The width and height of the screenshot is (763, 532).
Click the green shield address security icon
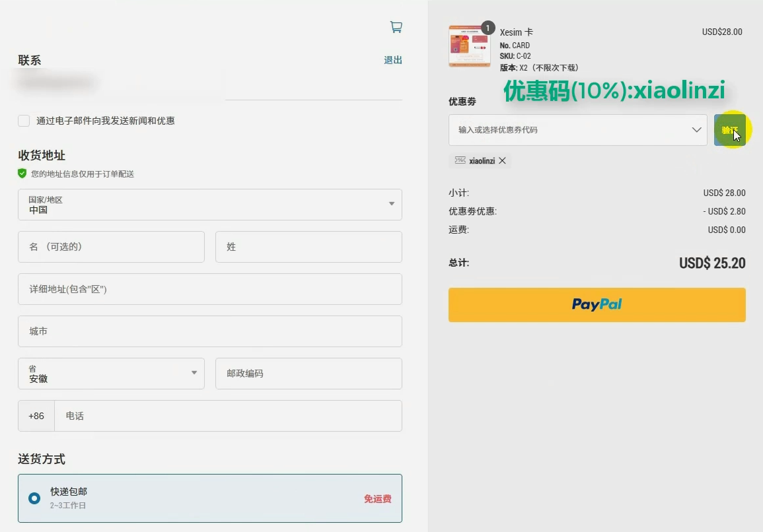pos(22,174)
